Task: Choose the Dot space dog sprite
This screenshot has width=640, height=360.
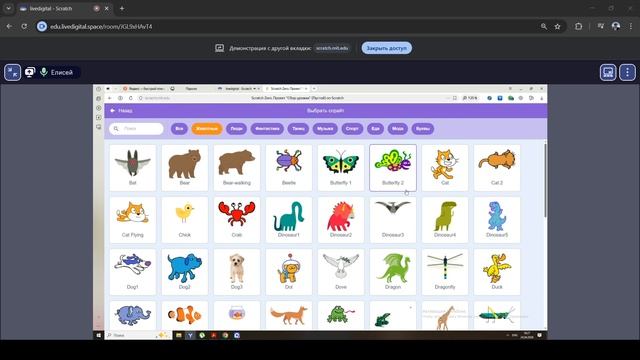Action: [x=289, y=272]
